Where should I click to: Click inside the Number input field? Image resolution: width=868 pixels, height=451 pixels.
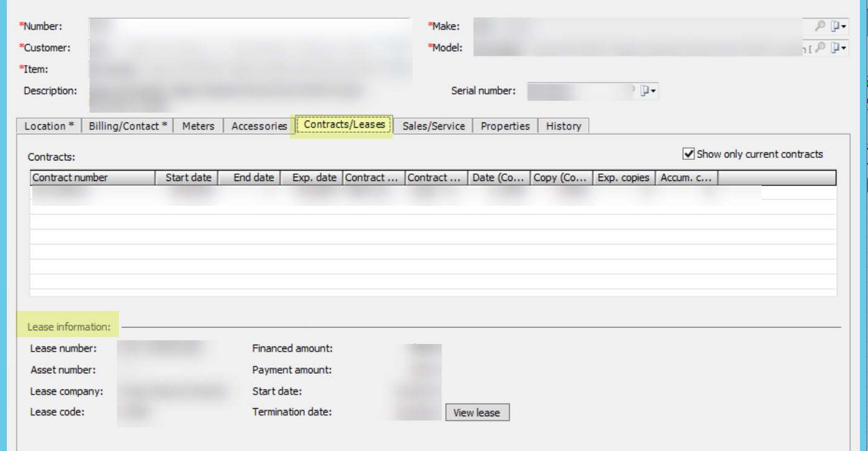coord(250,27)
